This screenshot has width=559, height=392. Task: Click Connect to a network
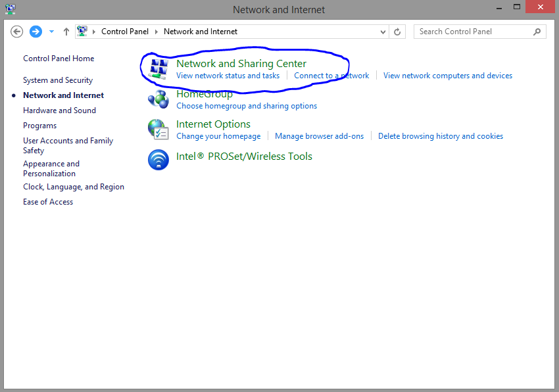(331, 76)
